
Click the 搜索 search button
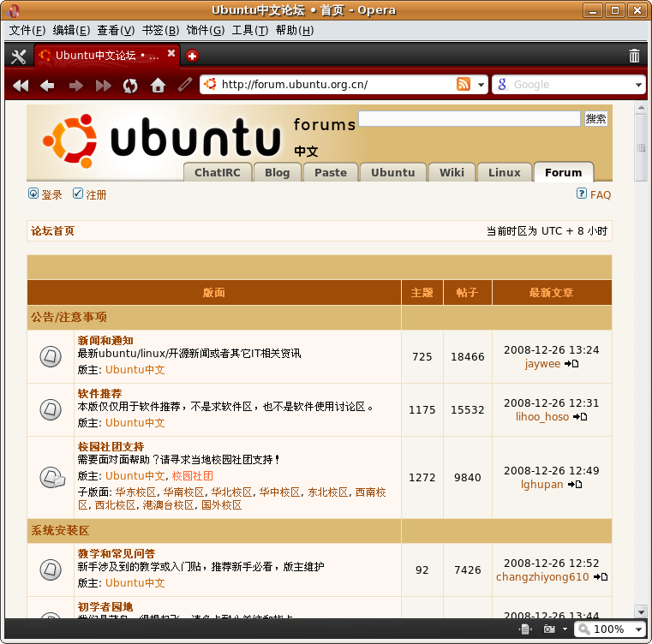(x=595, y=119)
